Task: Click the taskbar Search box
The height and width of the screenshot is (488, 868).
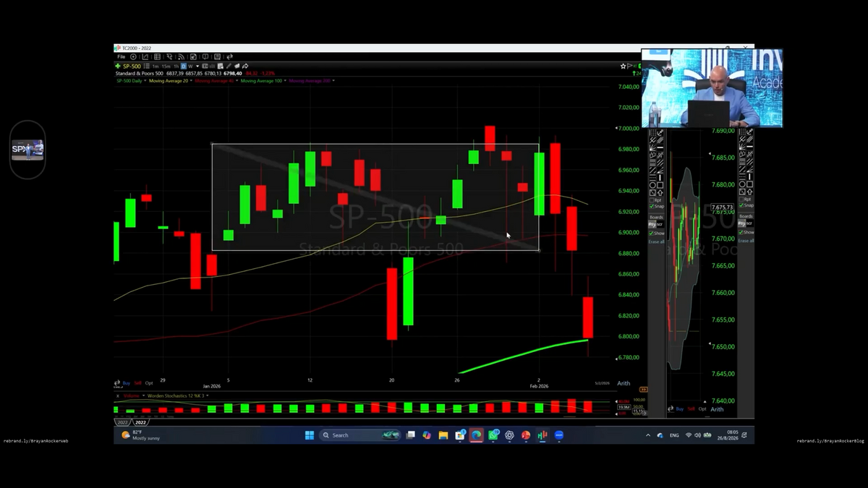Action: click(x=360, y=435)
